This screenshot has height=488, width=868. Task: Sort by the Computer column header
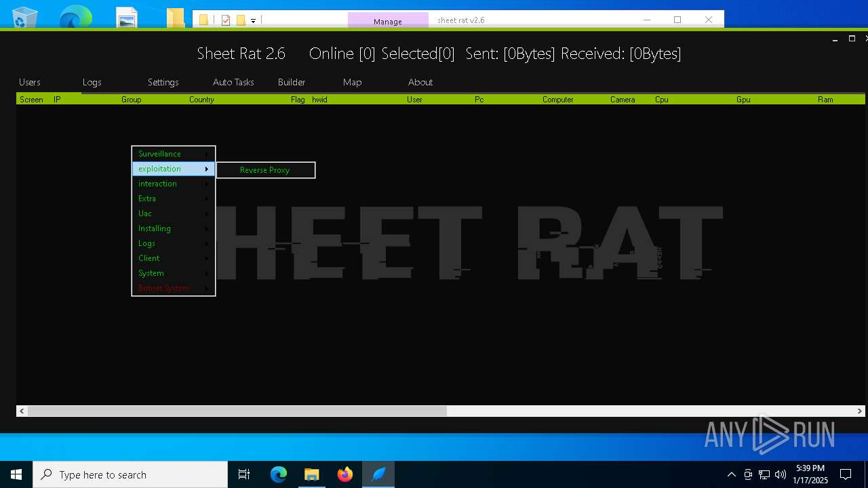558,100
